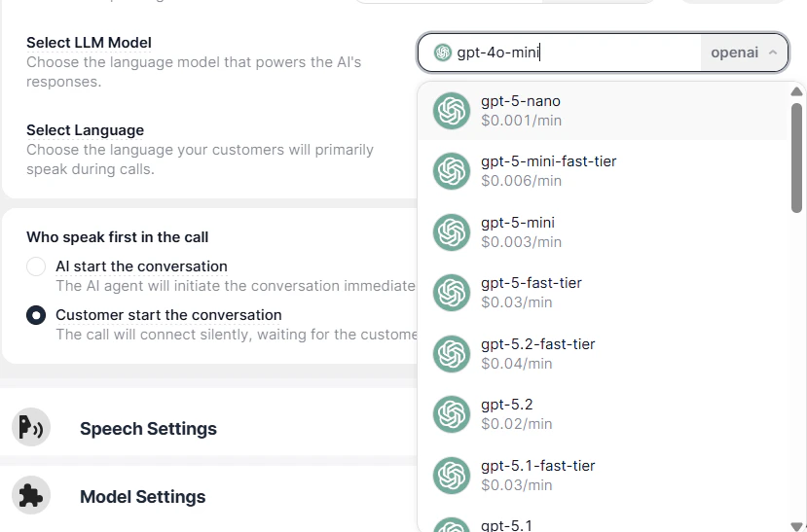Click the OpenAI logo beside gpt-5-fast-tier
Image resolution: width=807 pixels, height=532 pixels.
452,293
